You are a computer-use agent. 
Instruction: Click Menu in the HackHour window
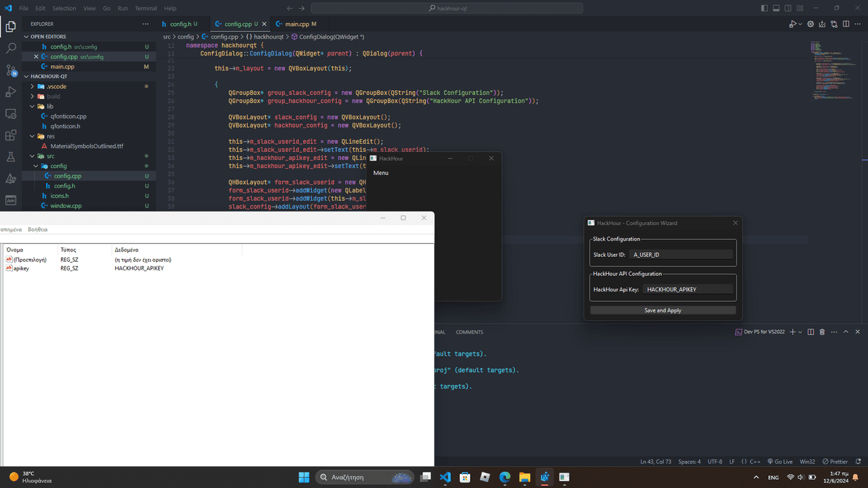pyautogui.click(x=380, y=173)
